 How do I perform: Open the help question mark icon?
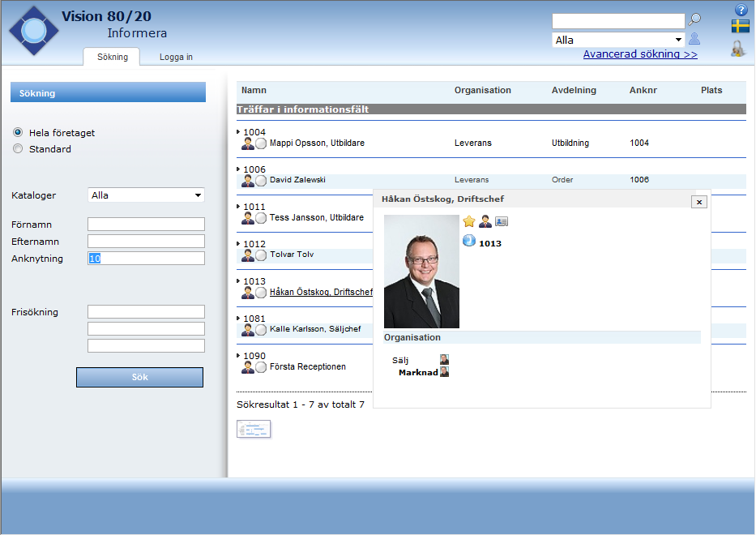click(741, 10)
